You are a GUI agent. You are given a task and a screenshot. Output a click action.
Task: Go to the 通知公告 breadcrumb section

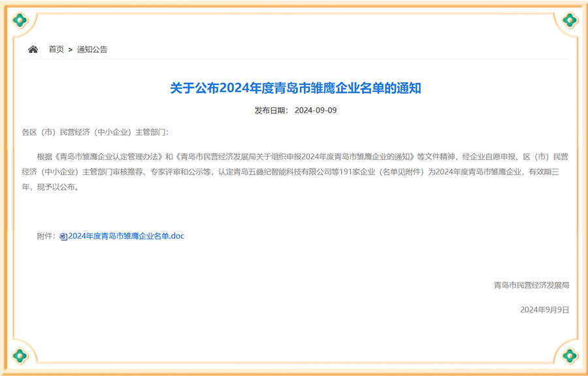[92, 49]
